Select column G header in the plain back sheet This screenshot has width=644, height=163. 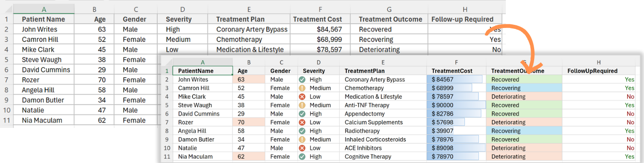pos(389,9)
